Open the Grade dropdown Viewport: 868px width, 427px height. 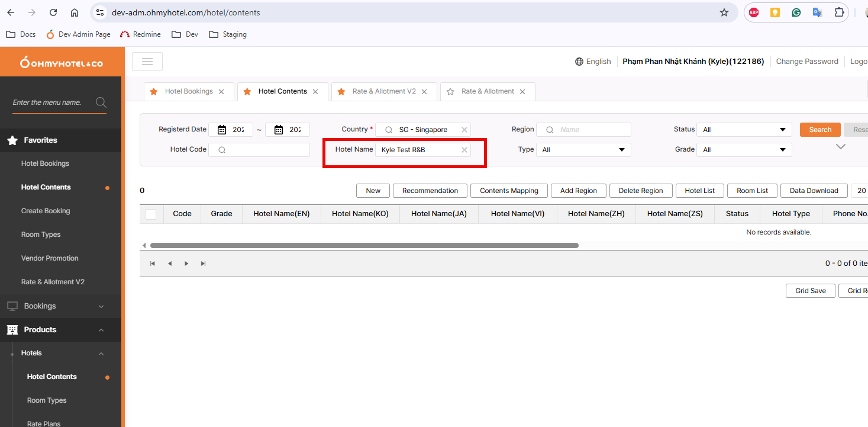tap(744, 150)
